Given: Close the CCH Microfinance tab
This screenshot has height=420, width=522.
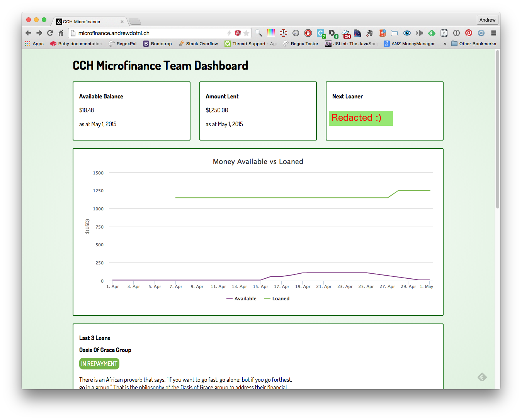Looking at the screenshot, I should click(122, 22).
